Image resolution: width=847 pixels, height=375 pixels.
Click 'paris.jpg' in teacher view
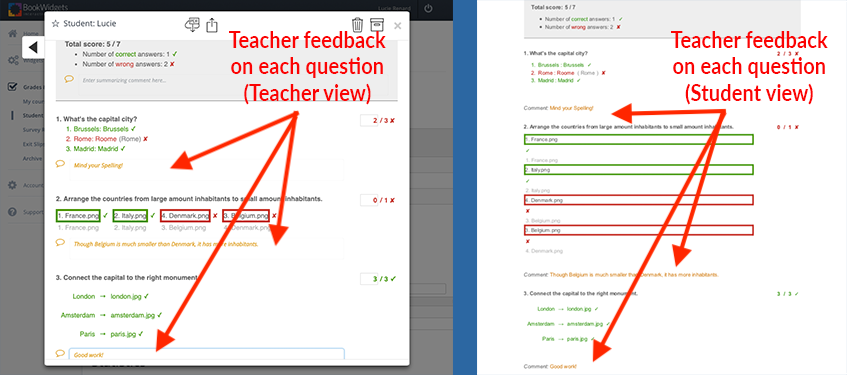pos(124,334)
